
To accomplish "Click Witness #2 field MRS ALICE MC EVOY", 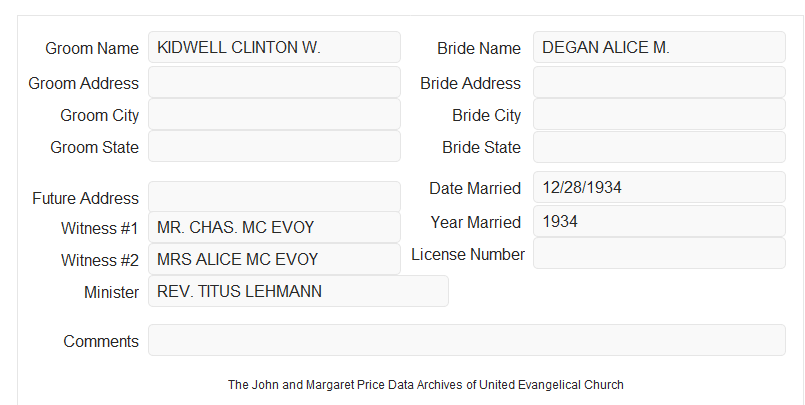I will point(274,259).
